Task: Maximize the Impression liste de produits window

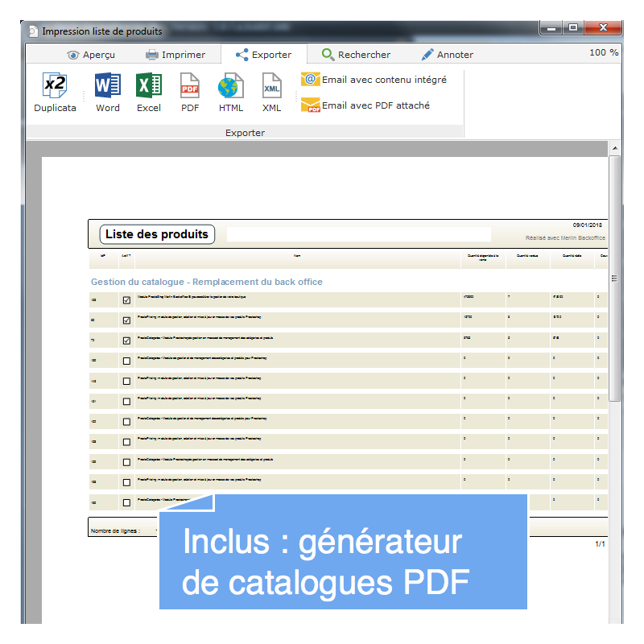Action: click(x=573, y=28)
